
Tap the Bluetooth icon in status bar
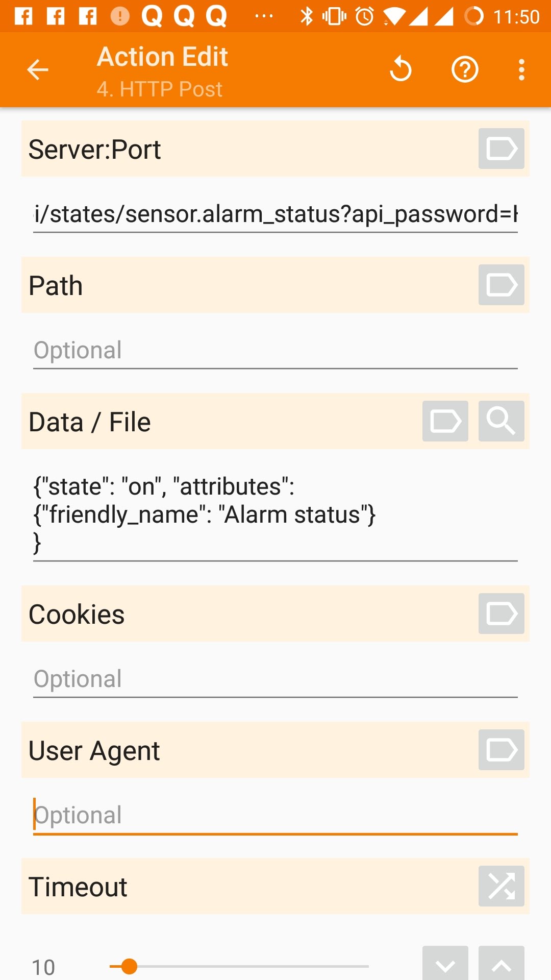coord(307,16)
